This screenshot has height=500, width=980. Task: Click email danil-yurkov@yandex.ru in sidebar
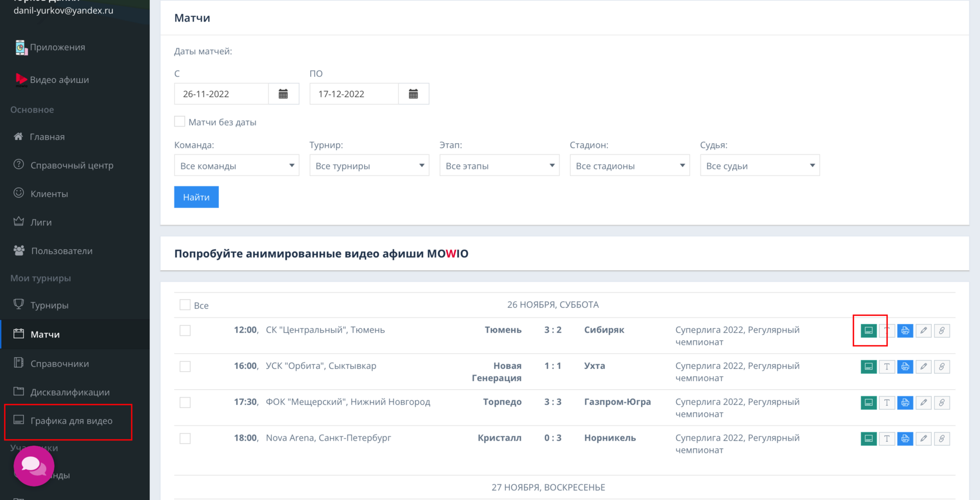click(64, 10)
